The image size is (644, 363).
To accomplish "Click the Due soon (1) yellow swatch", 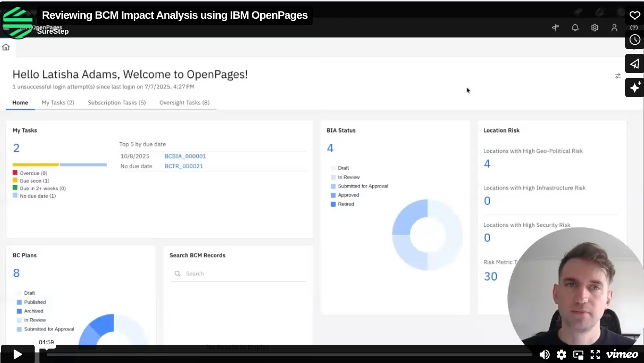I will click(x=15, y=180).
